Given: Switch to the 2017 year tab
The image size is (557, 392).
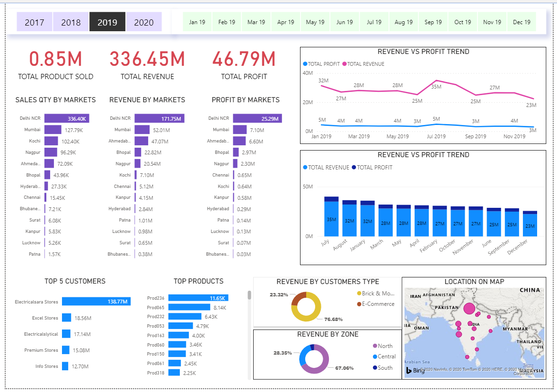Looking at the screenshot, I should point(34,21).
